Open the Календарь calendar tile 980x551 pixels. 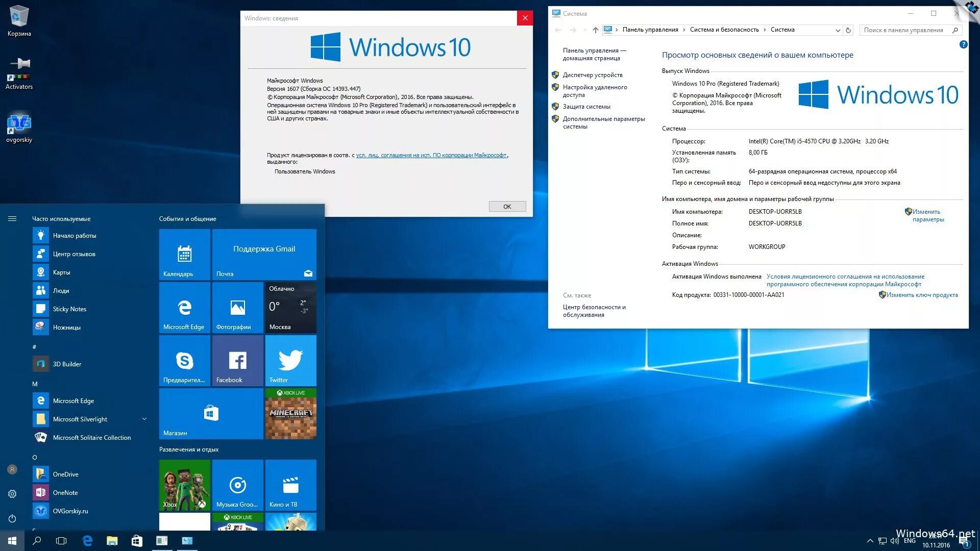coord(185,254)
